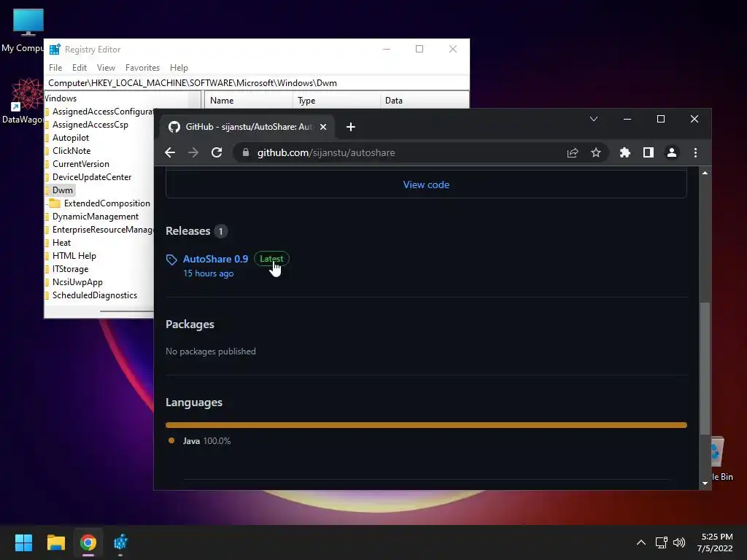Click the release tag icon
The width and height of the screenshot is (747, 560).
171,260
